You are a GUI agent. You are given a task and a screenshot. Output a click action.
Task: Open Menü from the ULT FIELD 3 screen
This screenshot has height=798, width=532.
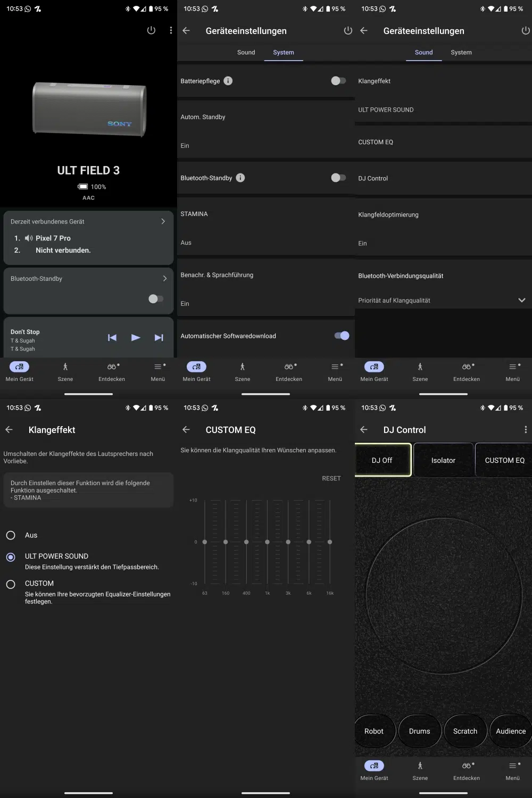[x=158, y=371]
